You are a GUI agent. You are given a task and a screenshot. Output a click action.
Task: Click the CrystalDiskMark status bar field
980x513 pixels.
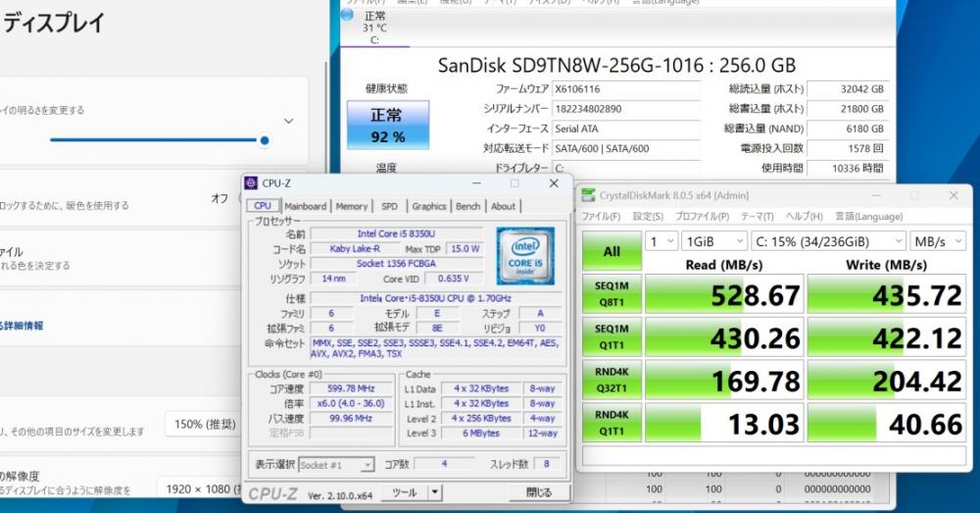coord(774,455)
